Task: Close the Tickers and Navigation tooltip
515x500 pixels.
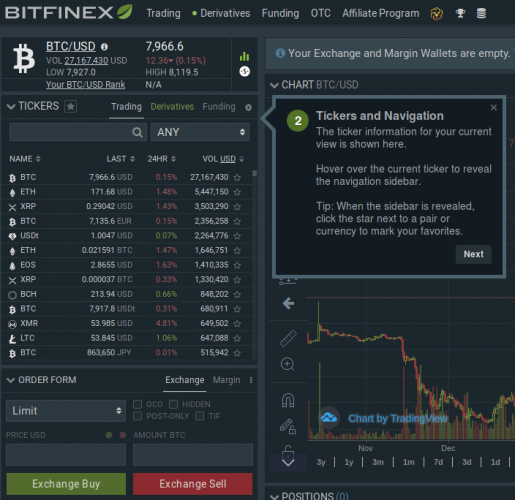Action: [494, 107]
